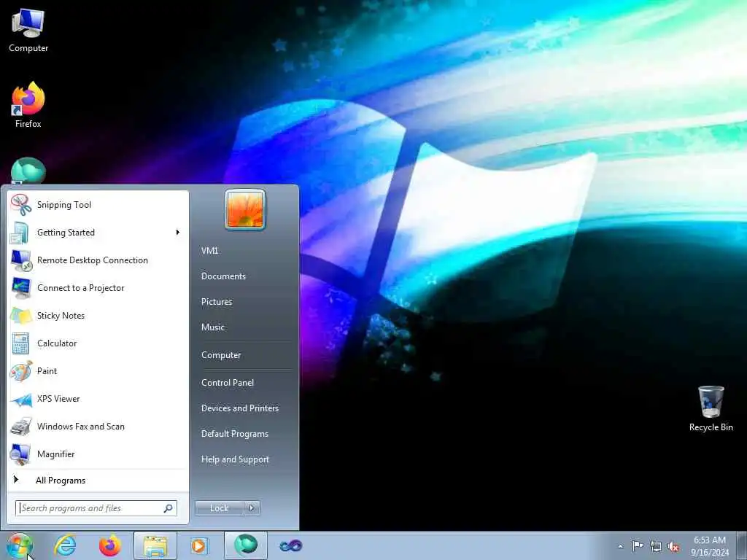The image size is (747, 560).
Task: Click the Windows Fax and Scan text label
Action: (x=81, y=427)
